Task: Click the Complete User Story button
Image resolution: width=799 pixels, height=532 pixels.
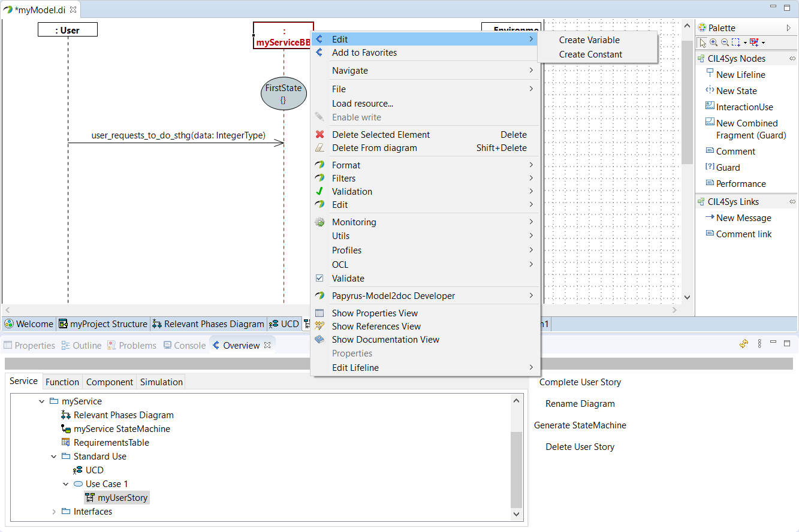Action: click(580, 382)
